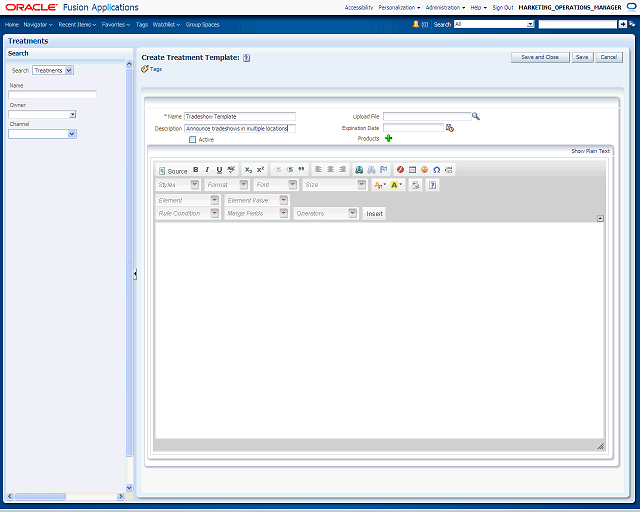The width and height of the screenshot is (640, 512).
Task: Check the Active checkbox
Action: [192, 140]
